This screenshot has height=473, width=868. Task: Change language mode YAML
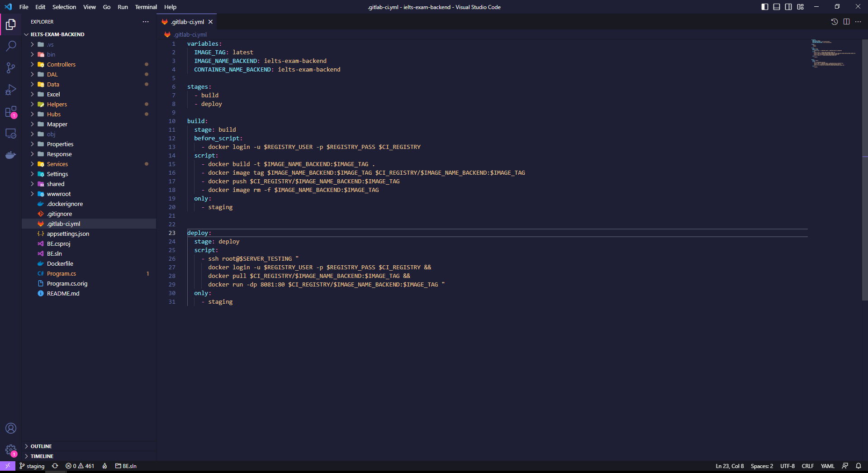click(827, 466)
